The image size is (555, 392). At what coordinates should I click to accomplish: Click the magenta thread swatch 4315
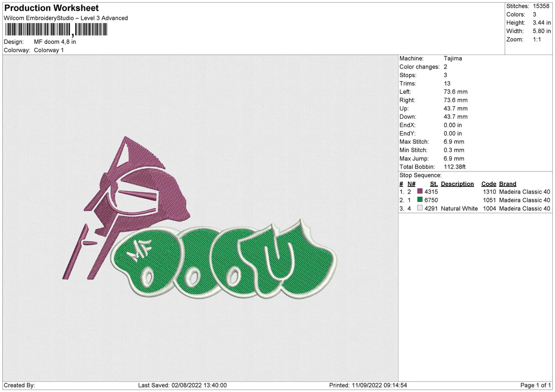(x=420, y=191)
